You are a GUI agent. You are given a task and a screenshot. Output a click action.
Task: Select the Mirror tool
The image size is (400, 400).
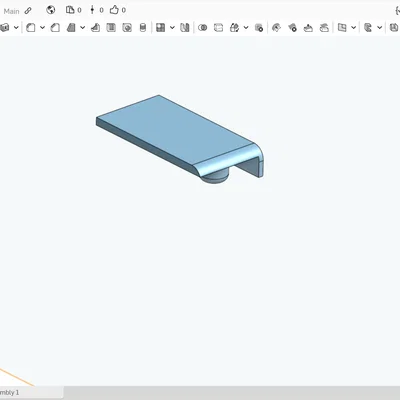pyautogui.click(x=185, y=28)
